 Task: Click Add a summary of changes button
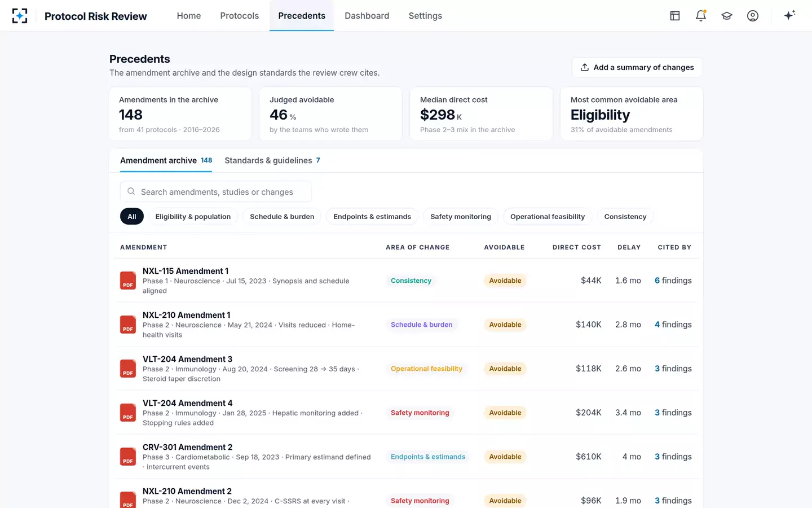pyautogui.click(x=637, y=67)
